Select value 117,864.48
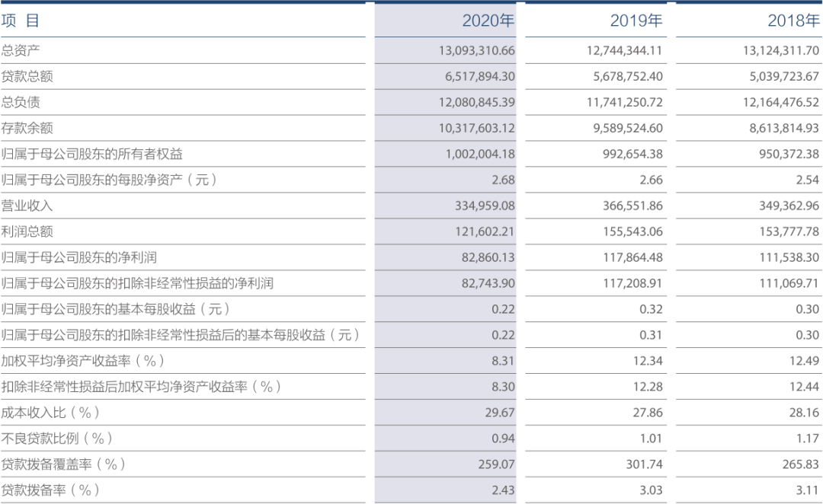Screen dimensions: 823x504 pyautogui.click(x=632, y=257)
